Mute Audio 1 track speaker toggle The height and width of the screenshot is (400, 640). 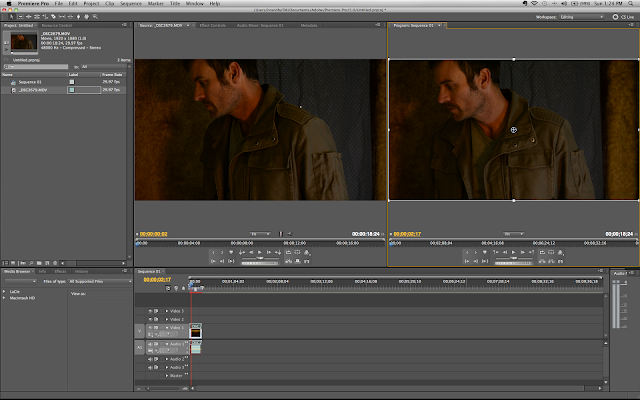coord(150,344)
